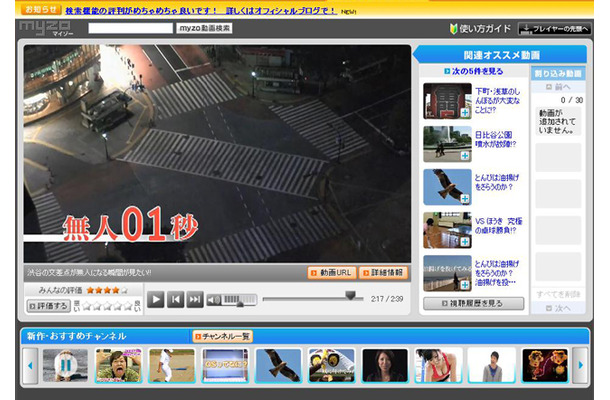Open the red swimsuit channel thumbnail

pyautogui.click(x=438, y=365)
